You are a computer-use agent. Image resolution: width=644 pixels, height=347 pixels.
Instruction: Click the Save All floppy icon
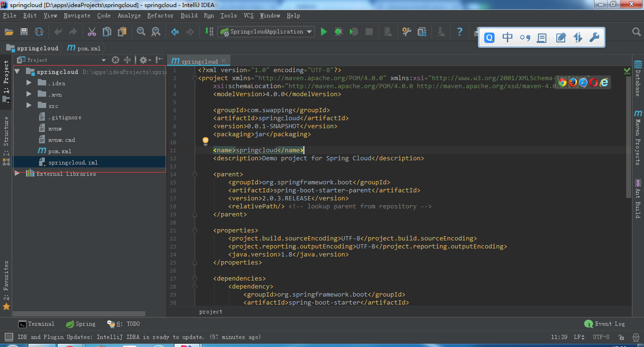[24, 32]
